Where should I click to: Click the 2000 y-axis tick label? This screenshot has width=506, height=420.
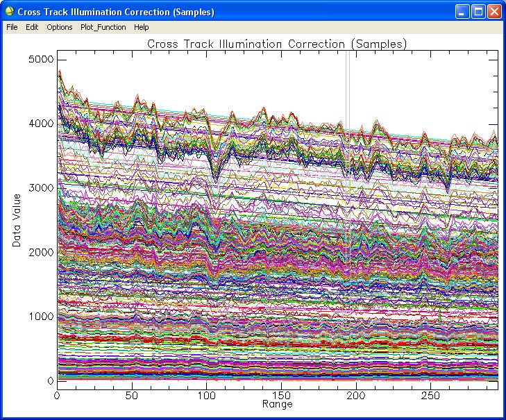(x=41, y=252)
